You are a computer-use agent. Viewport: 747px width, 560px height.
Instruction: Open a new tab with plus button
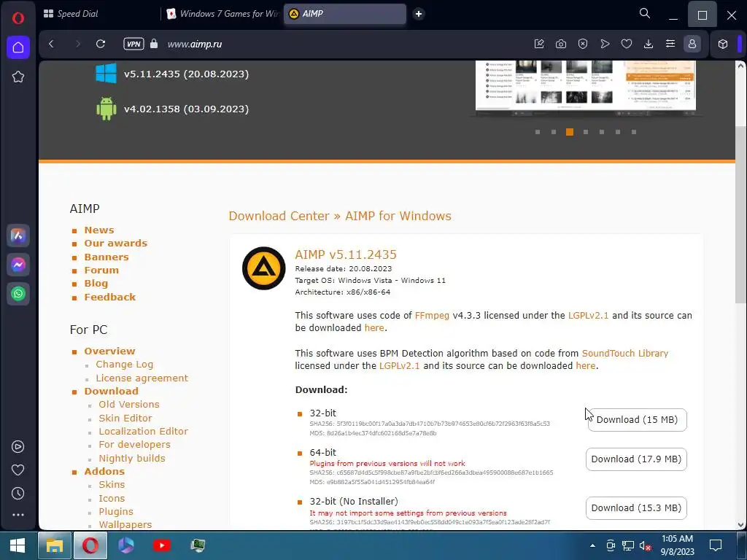tap(419, 14)
